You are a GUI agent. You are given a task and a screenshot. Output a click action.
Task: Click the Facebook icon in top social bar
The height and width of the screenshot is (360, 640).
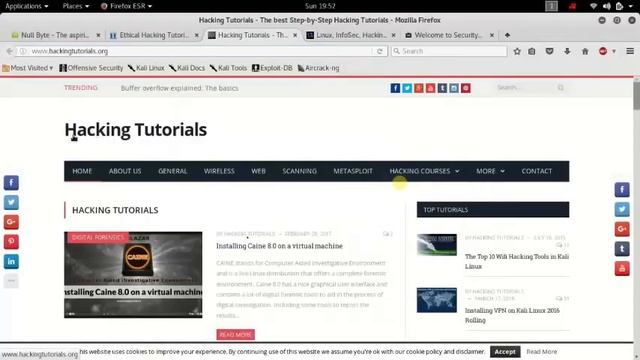pos(395,88)
